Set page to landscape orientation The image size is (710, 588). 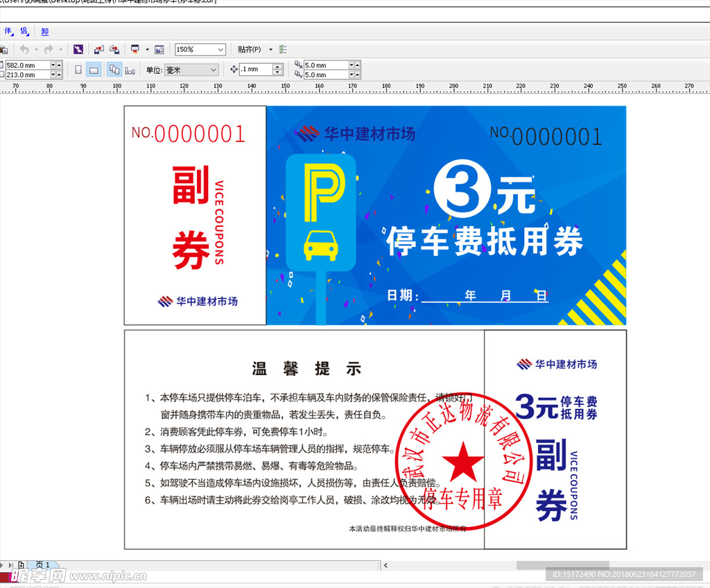pos(94,70)
